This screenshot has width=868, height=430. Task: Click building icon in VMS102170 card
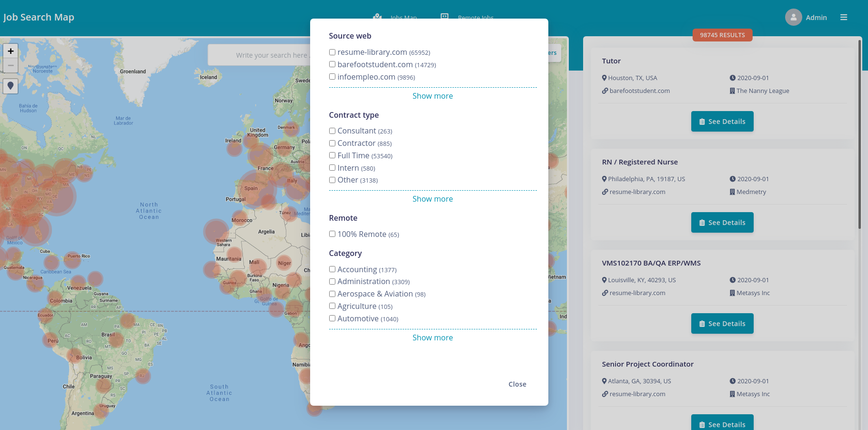point(732,293)
